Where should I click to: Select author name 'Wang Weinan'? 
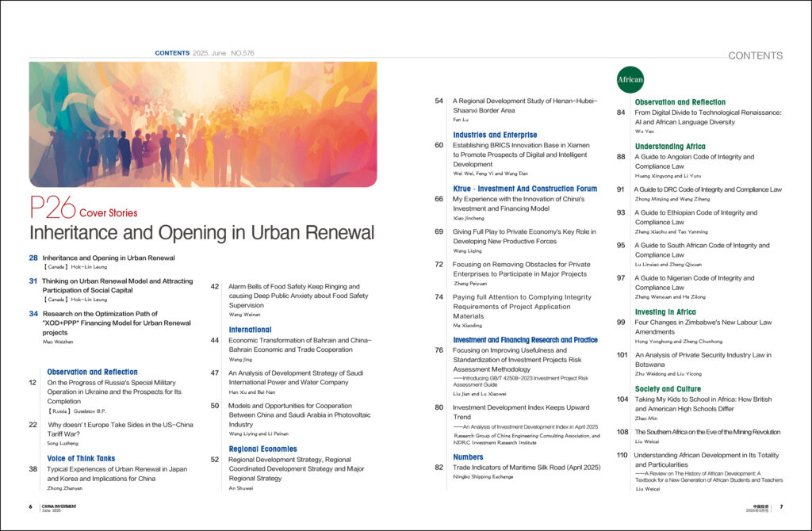click(x=244, y=315)
